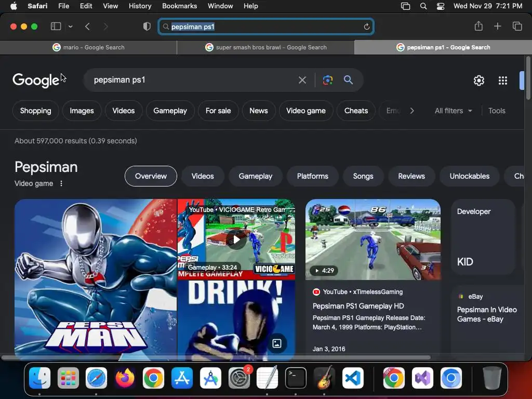Click the vertical page scrollbar
The width and height of the screenshot is (532, 399).
point(528,79)
